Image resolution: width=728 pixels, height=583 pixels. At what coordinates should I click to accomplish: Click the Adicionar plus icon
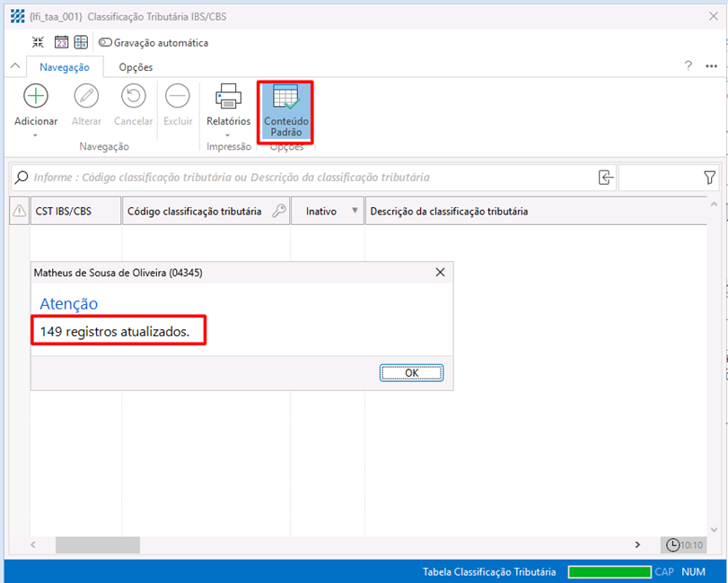tap(35, 96)
